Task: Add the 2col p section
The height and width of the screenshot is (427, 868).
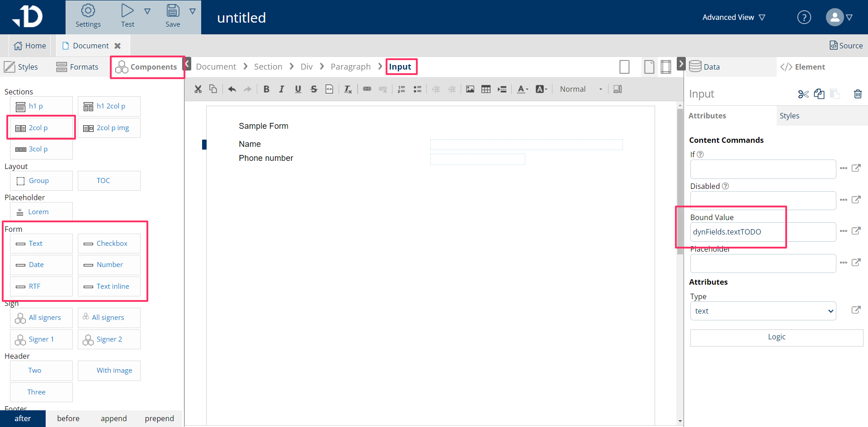Action: click(41, 128)
